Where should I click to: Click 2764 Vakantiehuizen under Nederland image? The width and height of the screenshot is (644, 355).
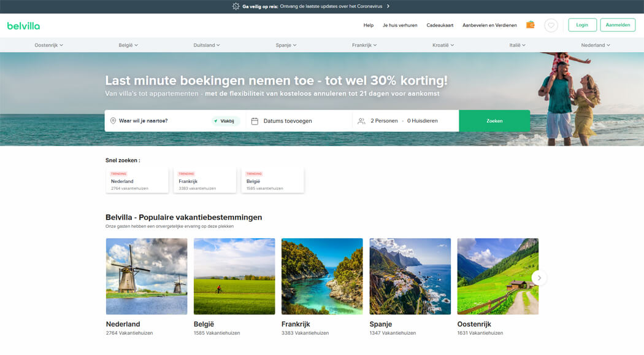tap(129, 334)
